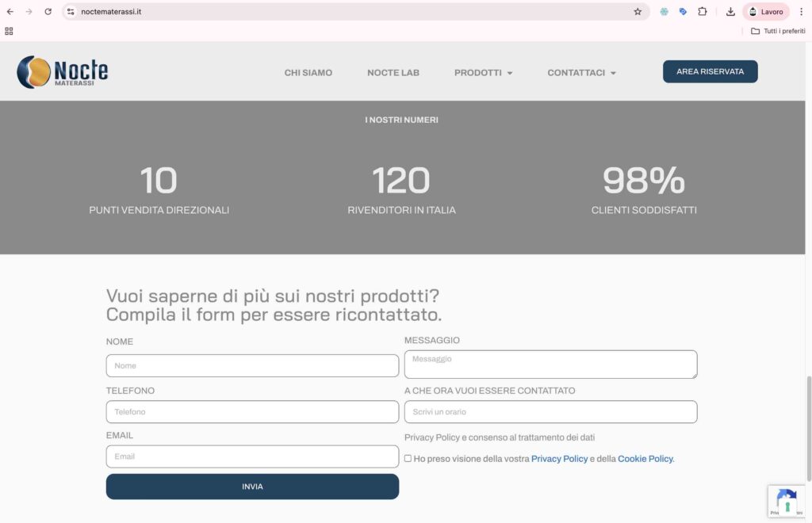
Task: Expand the PRODOTTI dropdown menu
Action: pos(483,73)
